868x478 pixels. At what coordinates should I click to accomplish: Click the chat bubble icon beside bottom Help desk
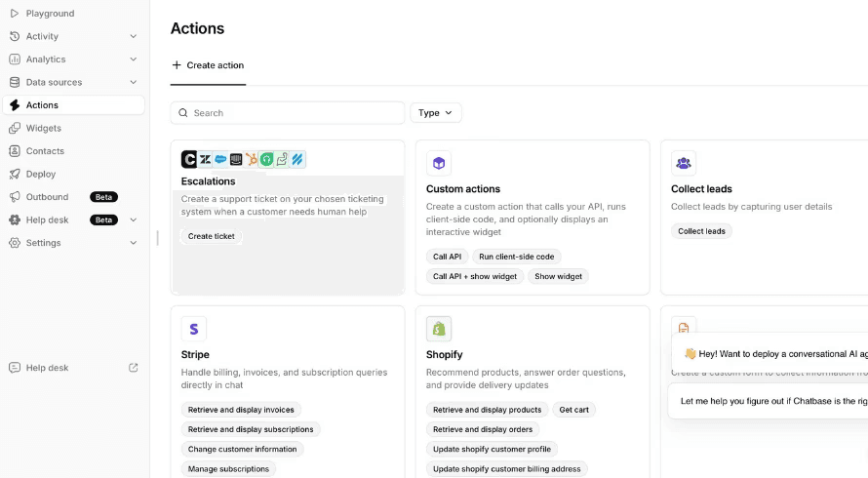(15, 367)
